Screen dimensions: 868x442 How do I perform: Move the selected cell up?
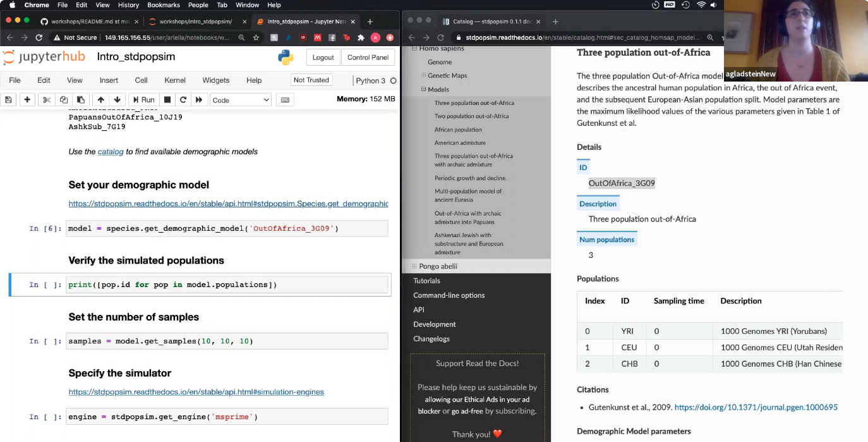[x=100, y=100]
